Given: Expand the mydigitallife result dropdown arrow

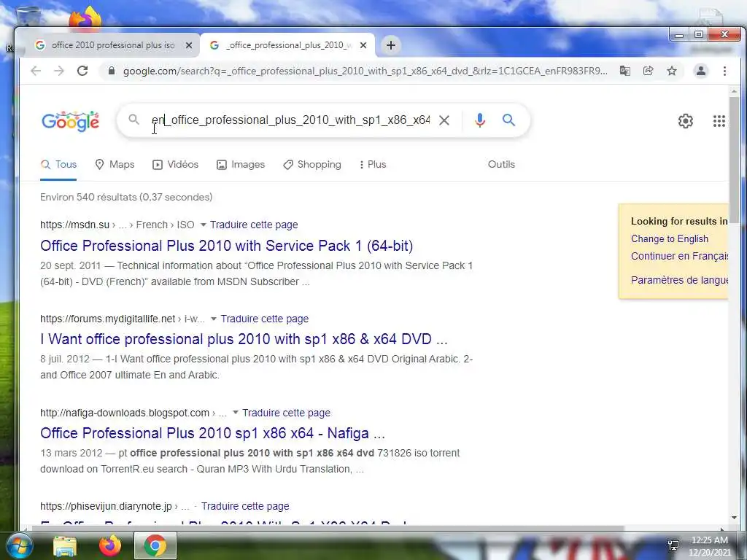Looking at the screenshot, I should point(214,319).
